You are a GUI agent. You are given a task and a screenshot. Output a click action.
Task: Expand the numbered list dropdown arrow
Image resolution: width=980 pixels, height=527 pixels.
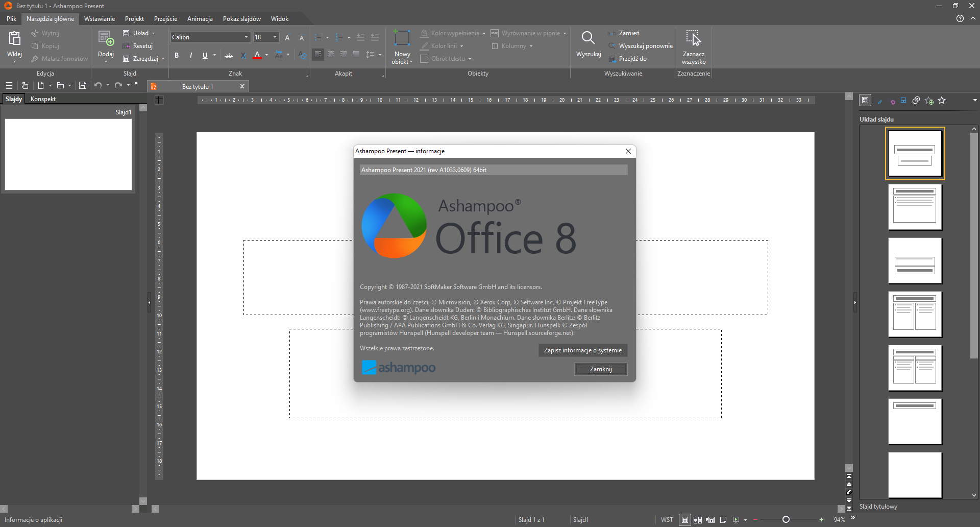pos(349,37)
